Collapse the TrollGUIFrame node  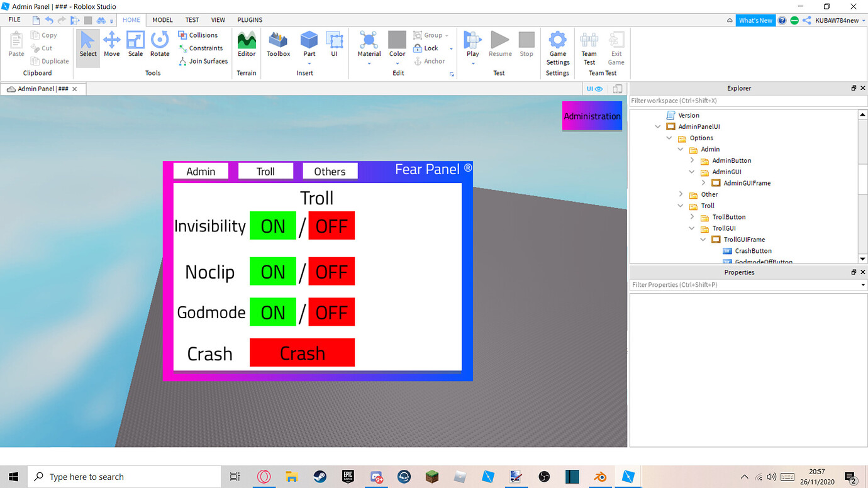pos(703,240)
